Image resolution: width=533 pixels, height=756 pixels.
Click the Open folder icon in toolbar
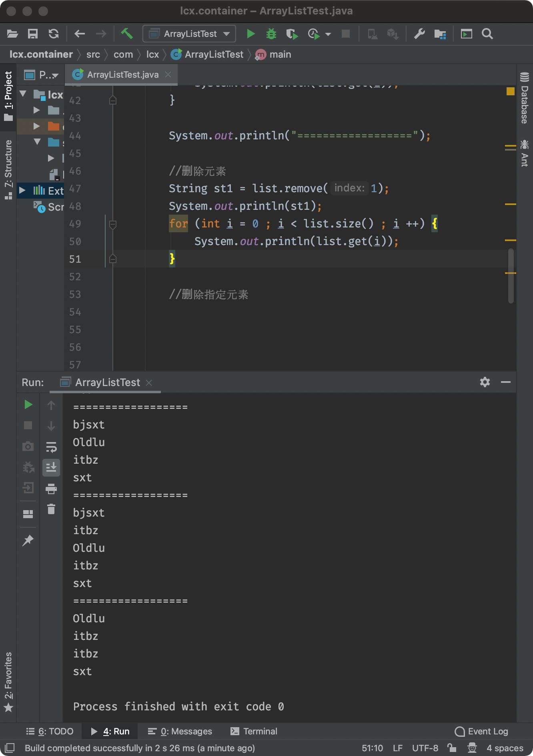click(x=12, y=34)
